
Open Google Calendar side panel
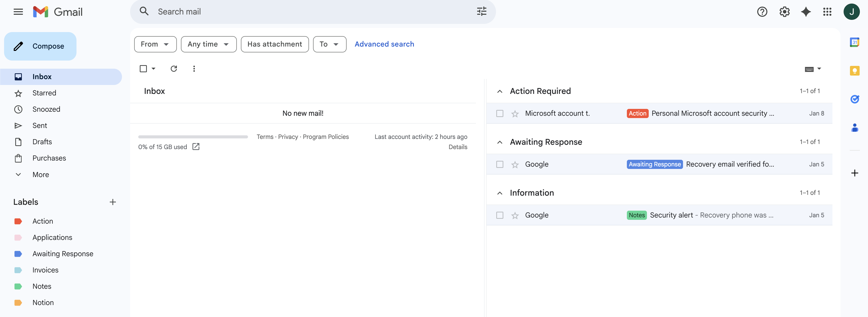pos(854,42)
